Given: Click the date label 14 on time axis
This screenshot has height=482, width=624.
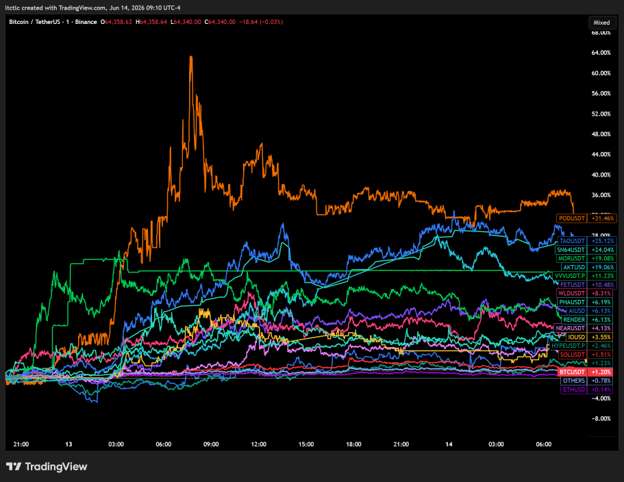Looking at the screenshot, I should 449,444.
